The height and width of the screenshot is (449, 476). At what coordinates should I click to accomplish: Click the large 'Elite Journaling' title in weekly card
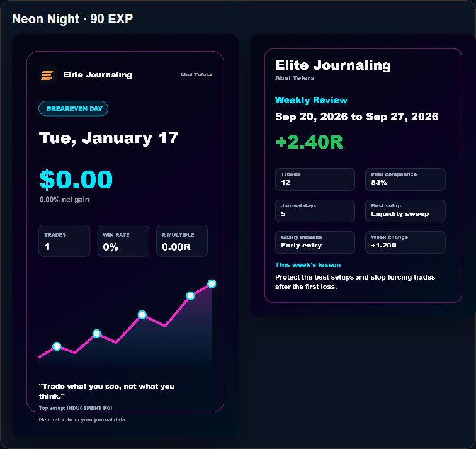333,65
